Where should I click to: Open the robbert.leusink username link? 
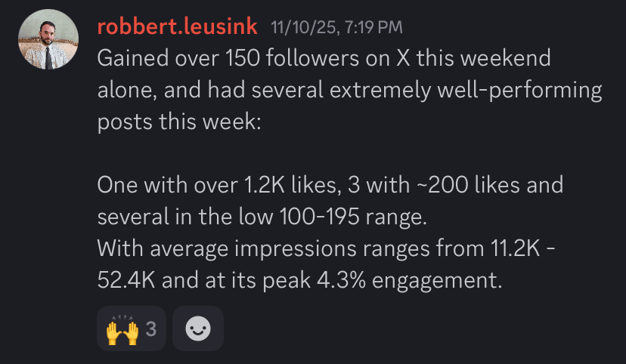click(x=178, y=27)
